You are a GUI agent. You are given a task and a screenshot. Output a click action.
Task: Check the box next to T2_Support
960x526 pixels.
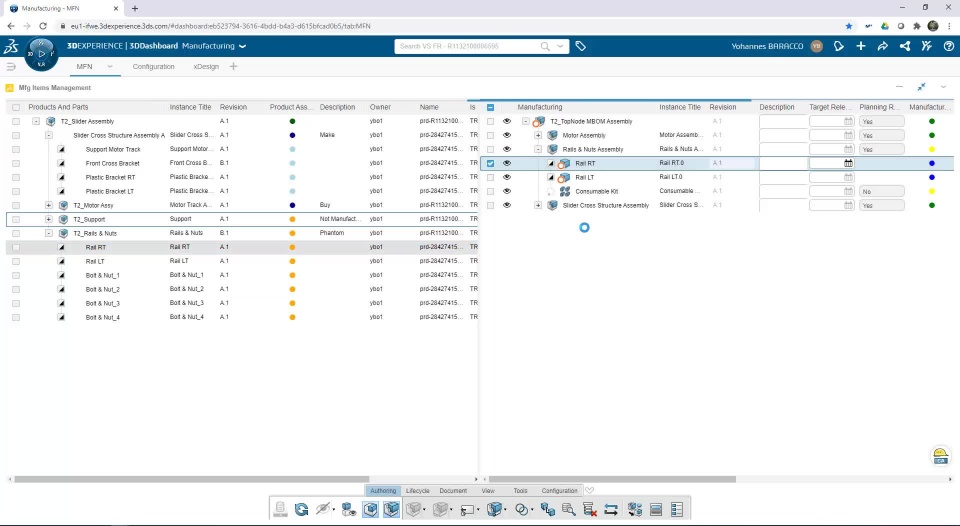click(x=16, y=219)
